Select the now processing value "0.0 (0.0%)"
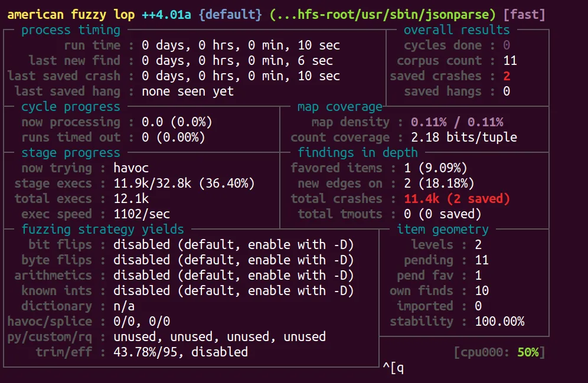Viewport: 588px width, 383px height. coord(177,122)
